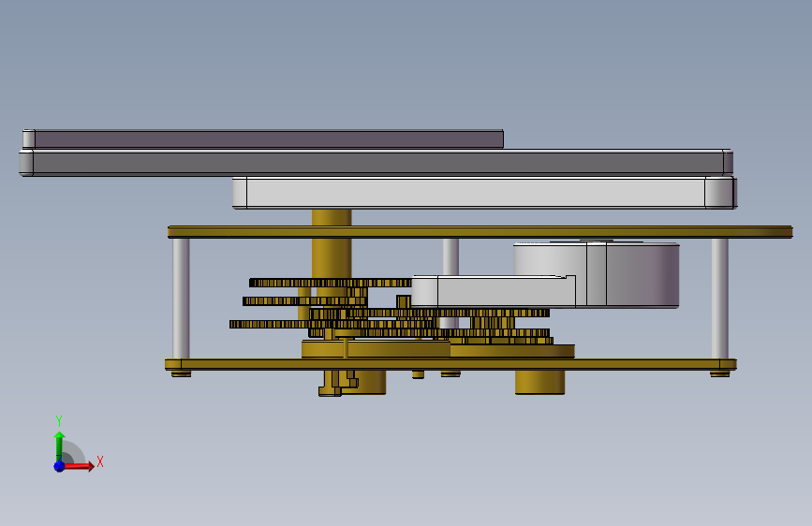Select the lower brass frame plate
Image resolution: width=812 pixels, height=526 pixels.
tap(450, 364)
